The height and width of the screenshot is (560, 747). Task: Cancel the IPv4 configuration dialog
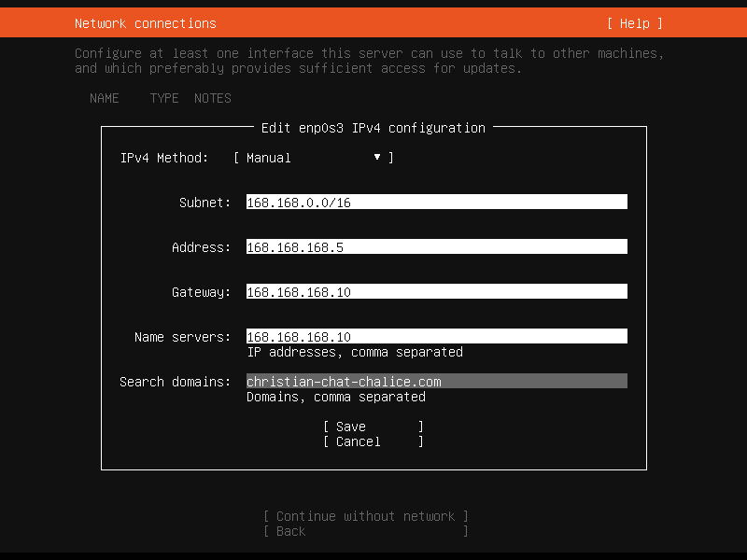tap(373, 441)
